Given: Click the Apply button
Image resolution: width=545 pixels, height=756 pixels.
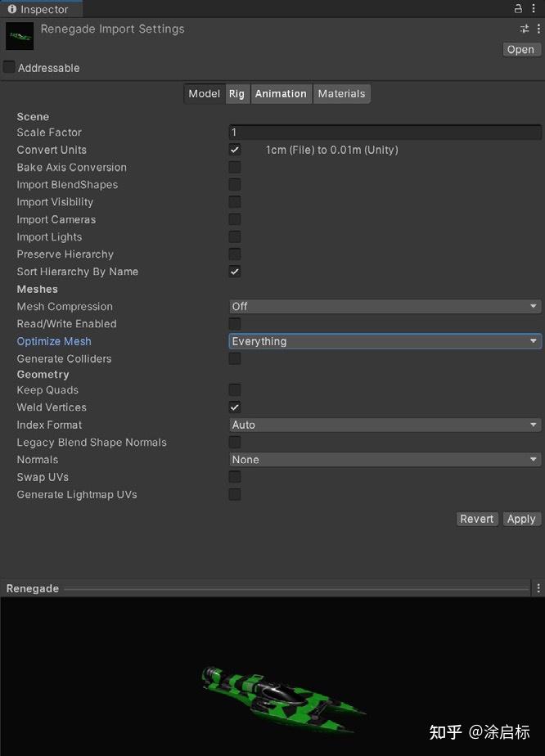Looking at the screenshot, I should pos(521,519).
